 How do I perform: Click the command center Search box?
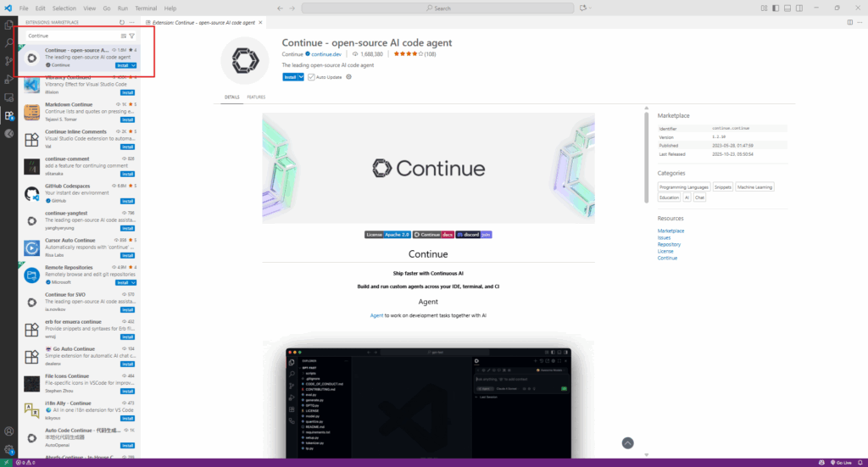tap(438, 8)
